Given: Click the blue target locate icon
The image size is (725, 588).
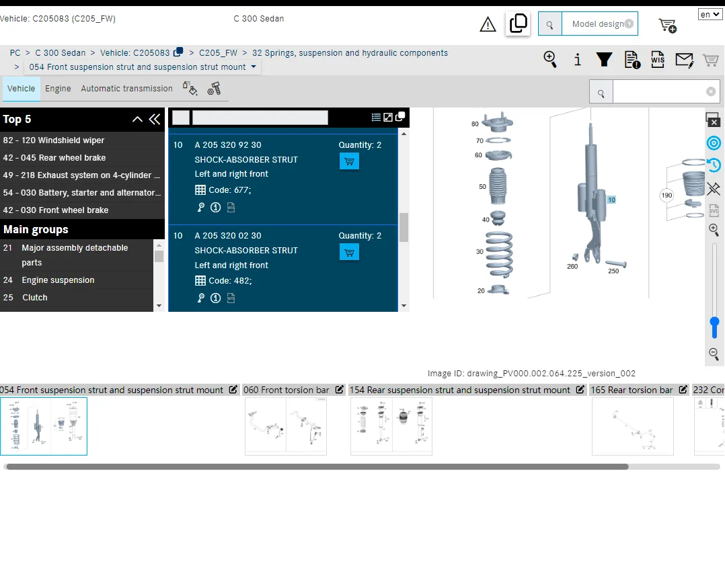Looking at the screenshot, I should tap(714, 143).
